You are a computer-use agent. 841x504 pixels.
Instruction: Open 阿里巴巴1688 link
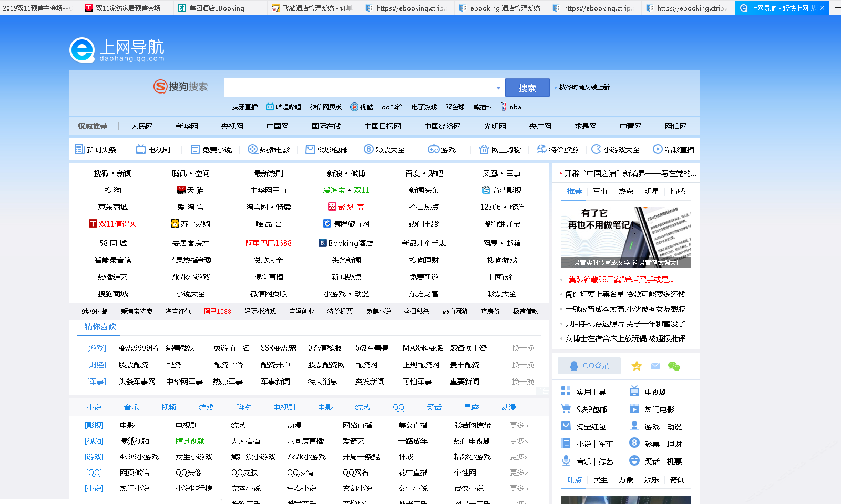[x=268, y=243]
